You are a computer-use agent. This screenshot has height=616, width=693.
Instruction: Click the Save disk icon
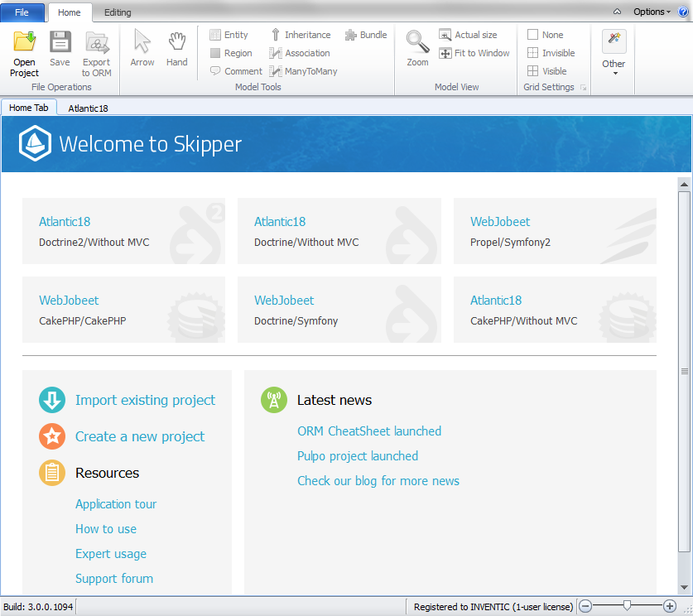(60, 42)
